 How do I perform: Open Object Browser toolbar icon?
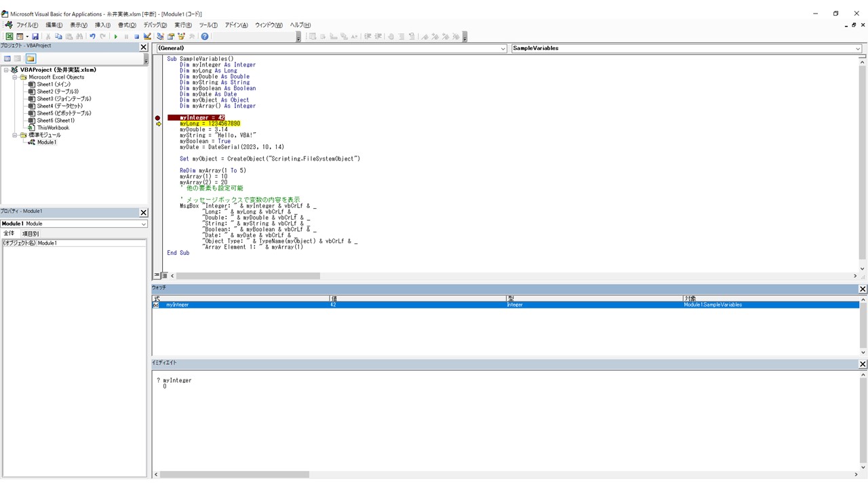(181, 37)
